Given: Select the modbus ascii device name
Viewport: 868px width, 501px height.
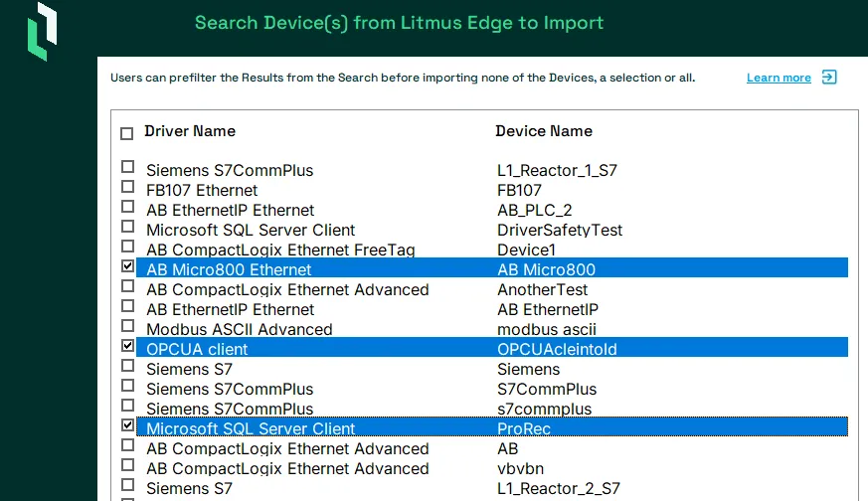Looking at the screenshot, I should (x=547, y=330).
